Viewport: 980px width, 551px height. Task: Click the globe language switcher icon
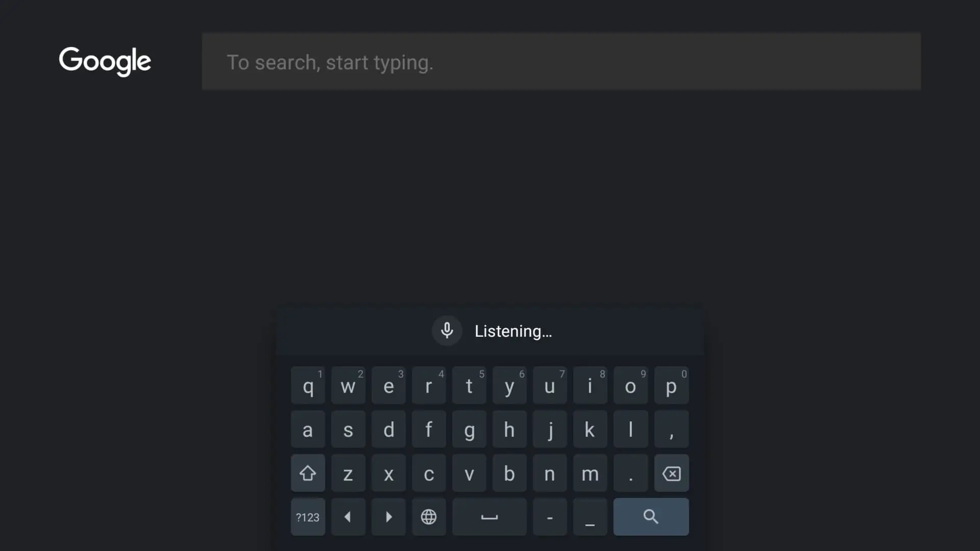coord(429,517)
